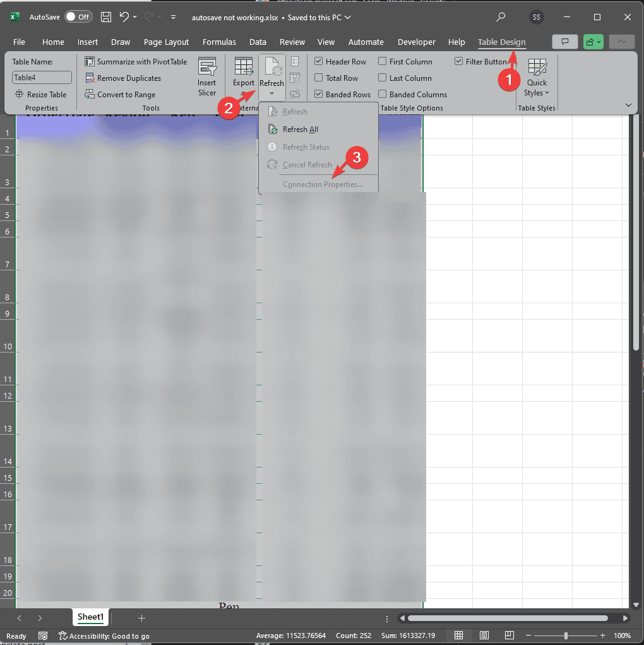The height and width of the screenshot is (645, 644).
Task: Switch to Normal view icon
Action: pos(458,636)
